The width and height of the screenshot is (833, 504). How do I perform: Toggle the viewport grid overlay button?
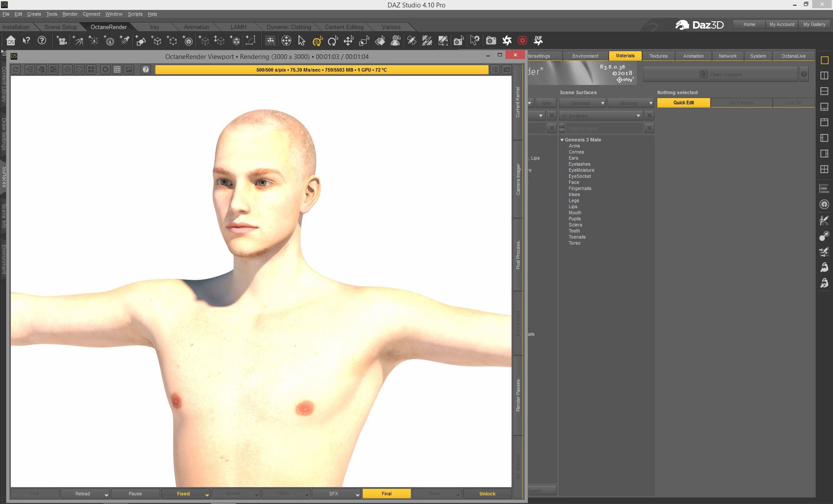pyautogui.click(x=117, y=69)
